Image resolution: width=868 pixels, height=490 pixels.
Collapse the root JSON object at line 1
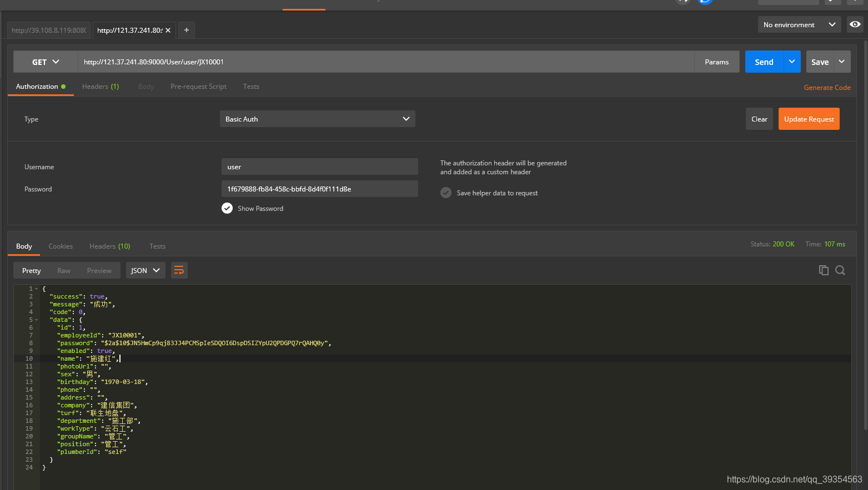click(x=37, y=289)
